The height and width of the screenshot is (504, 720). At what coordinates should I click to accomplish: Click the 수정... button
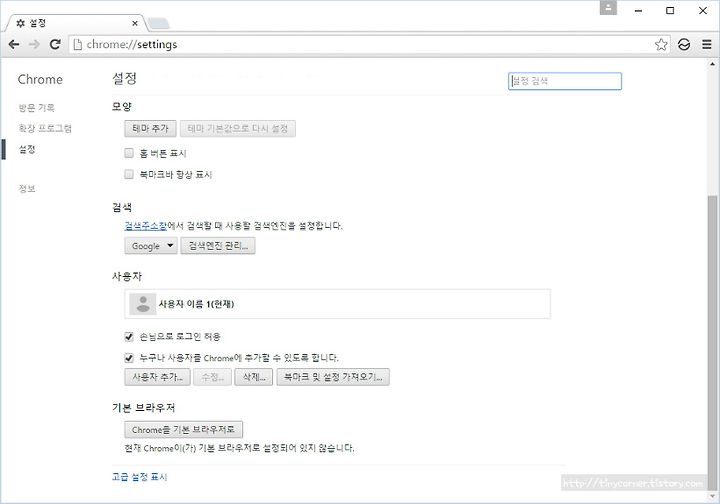[x=212, y=377]
